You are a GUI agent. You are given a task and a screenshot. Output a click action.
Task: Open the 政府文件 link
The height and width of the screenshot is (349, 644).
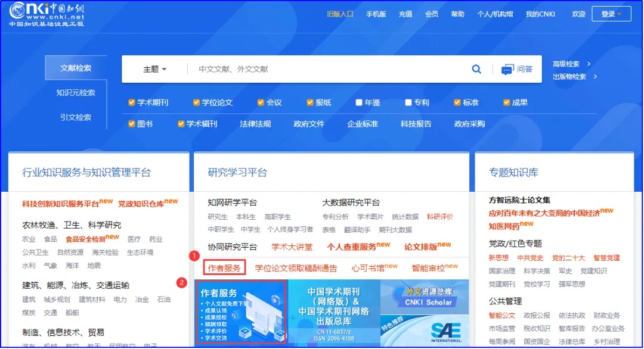pos(309,124)
